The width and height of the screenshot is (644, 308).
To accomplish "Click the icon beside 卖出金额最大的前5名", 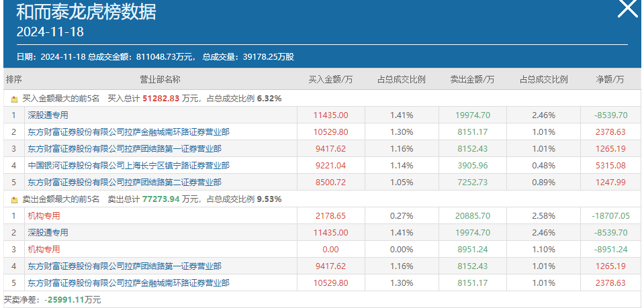I will tap(14, 200).
